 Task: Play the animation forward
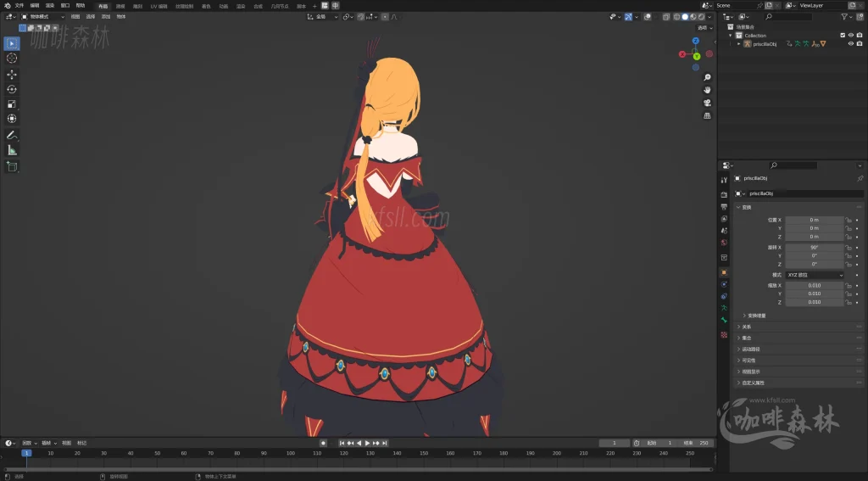tap(367, 444)
